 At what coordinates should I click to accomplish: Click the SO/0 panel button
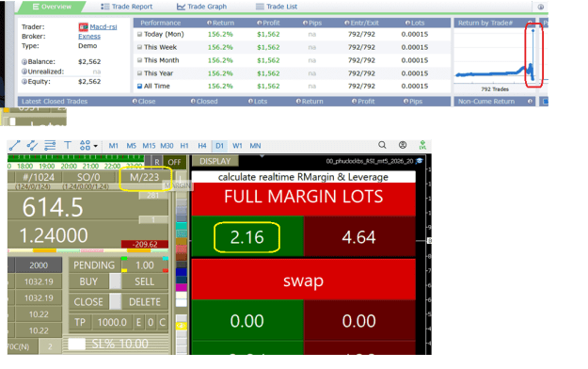pos(88,177)
